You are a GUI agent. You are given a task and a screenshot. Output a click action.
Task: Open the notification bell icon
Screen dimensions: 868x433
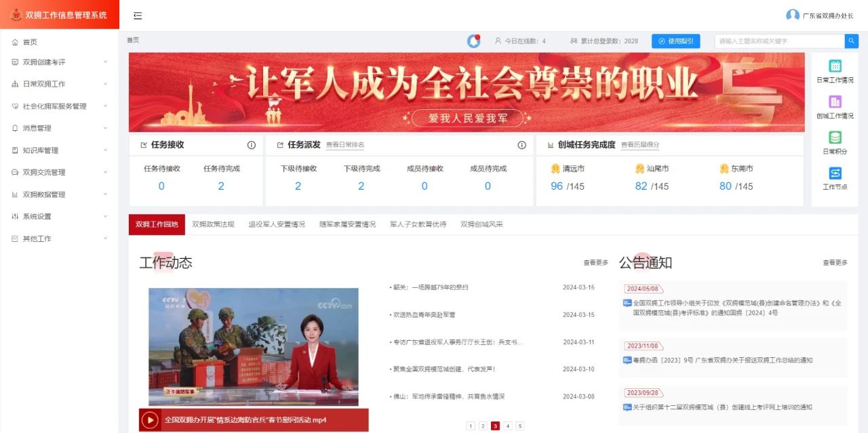point(473,41)
